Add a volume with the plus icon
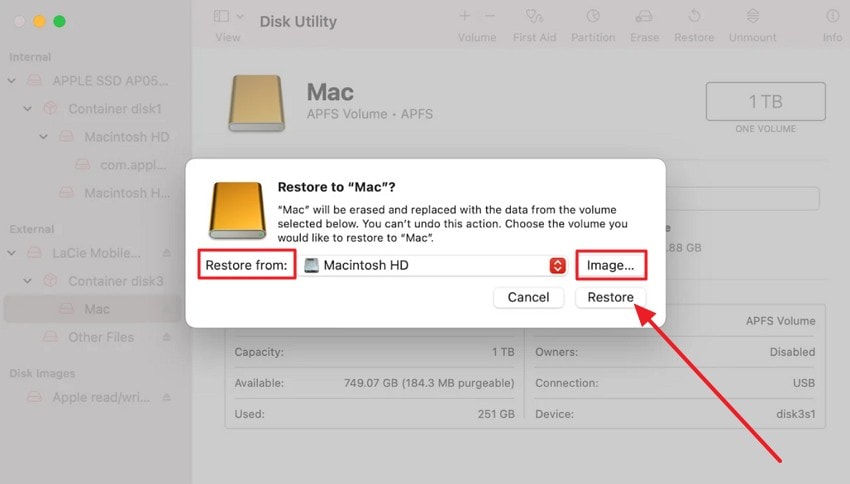850x484 pixels. [x=465, y=16]
